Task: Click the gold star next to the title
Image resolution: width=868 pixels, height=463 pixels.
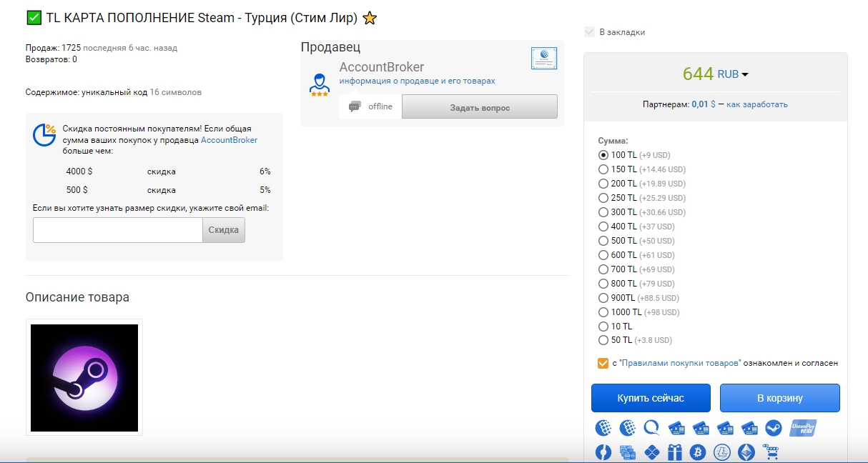Action: click(x=370, y=19)
